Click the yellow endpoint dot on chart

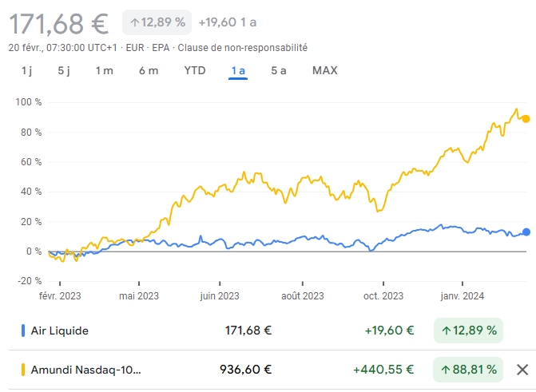pyautogui.click(x=526, y=119)
